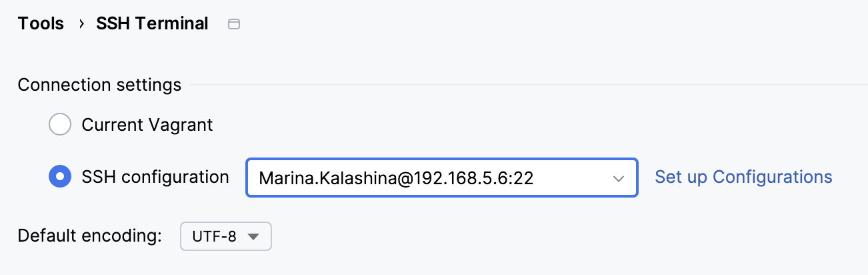Open the Set up Configurations link

click(x=743, y=177)
